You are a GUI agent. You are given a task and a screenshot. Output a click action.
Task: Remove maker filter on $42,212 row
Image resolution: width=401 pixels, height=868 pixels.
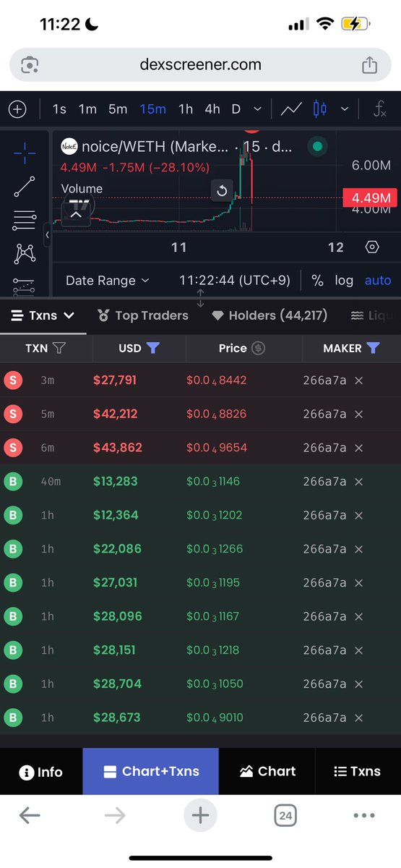pyautogui.click(x=359, y=414)
